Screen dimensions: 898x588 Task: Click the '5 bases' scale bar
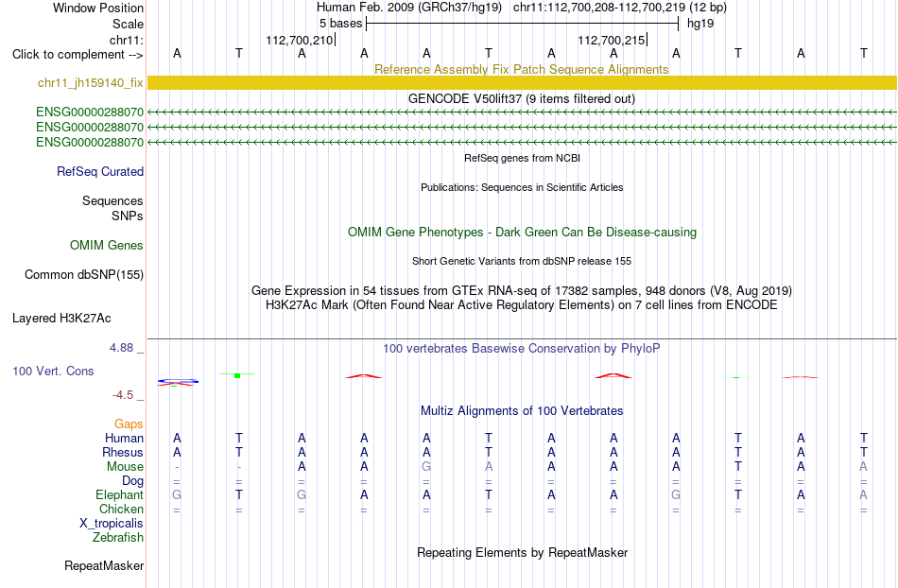tap(522, 24)
